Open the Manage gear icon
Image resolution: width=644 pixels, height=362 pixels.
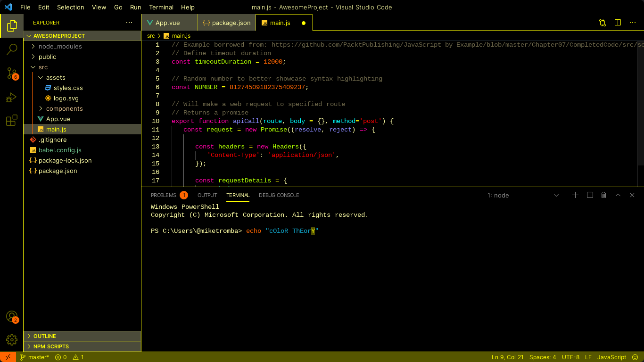(x=12, y=339)
